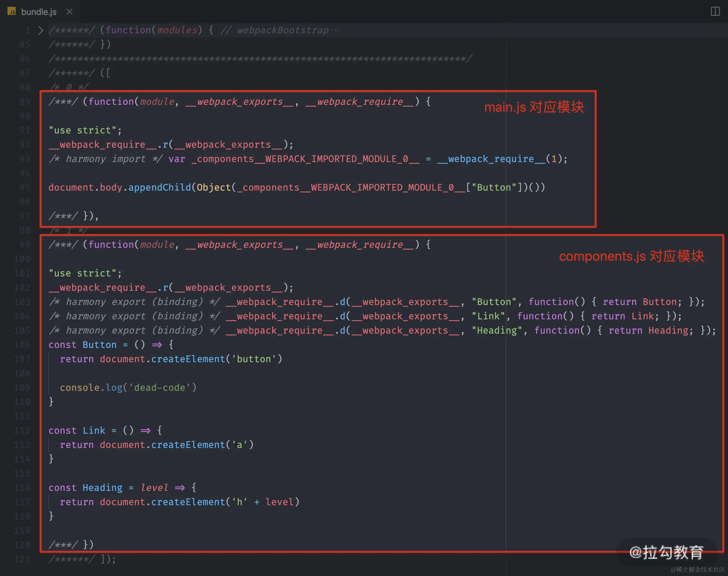Click the red components.js 对应模块 annotation
728x576 pixels.
(631, 256)
